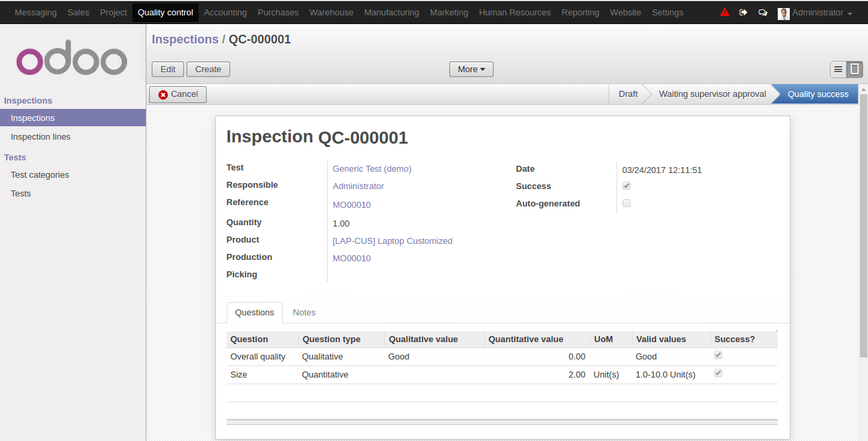Screen dimensions: 868x441
Task: Open the Purchases menu
Action: 278,13
